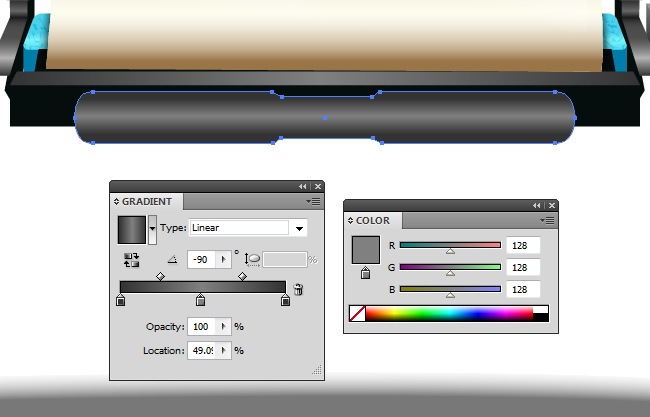Image resolution: width=650 pixels, height=417 pixels.
Task: Select the middle gradient color stop
Action: pyautogui.click(x=200, y=300)
